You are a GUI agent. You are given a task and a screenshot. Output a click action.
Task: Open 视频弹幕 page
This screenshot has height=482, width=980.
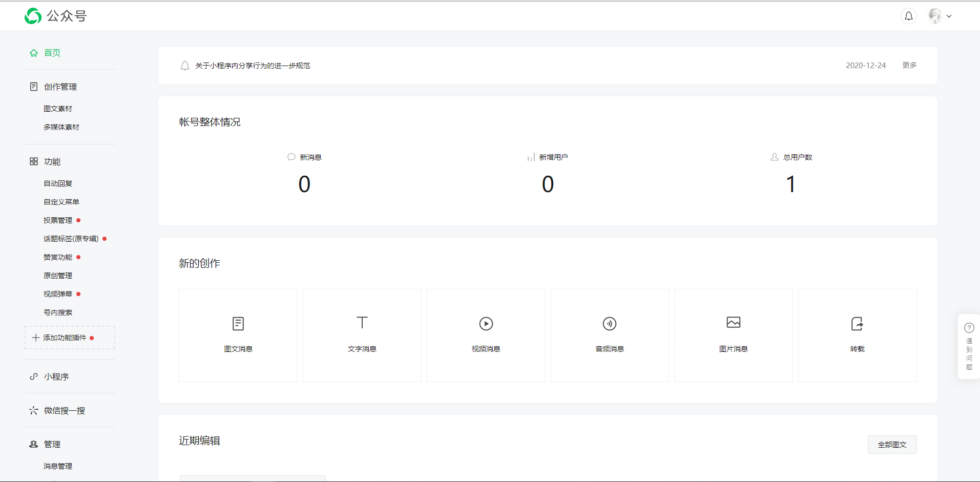pyautogui.click(x=58, y=294)
